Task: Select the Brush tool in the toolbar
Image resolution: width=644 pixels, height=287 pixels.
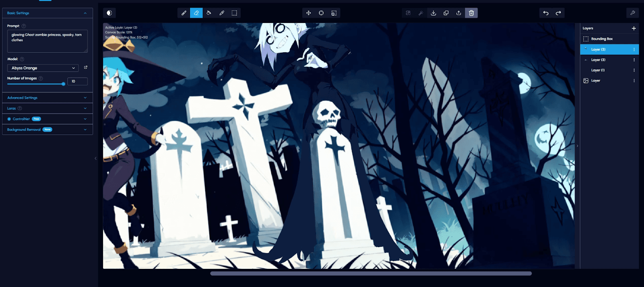Action: tap(184, 13)
